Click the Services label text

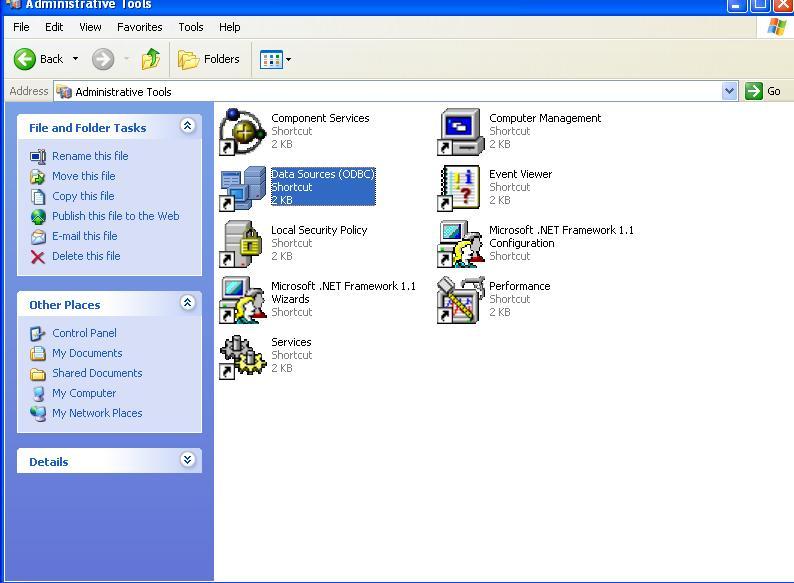291,342
